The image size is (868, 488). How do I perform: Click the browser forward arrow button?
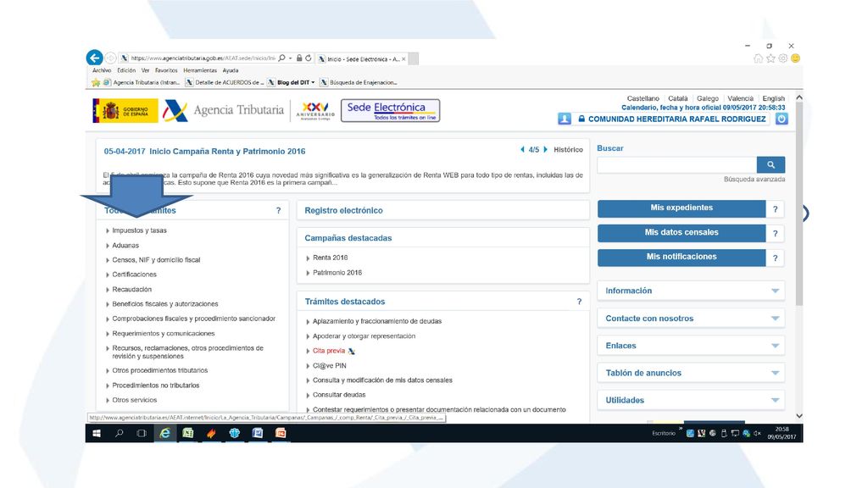point(110,58)
